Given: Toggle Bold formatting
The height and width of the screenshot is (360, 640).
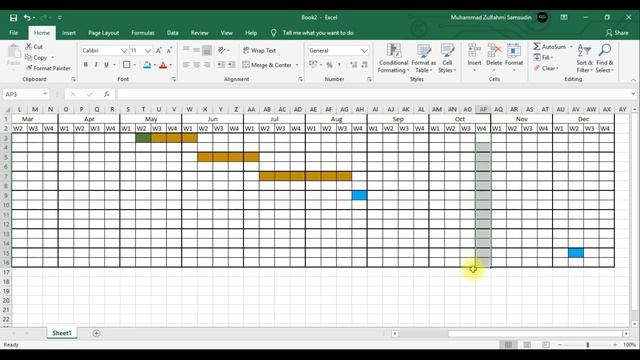Looking at the screenshot, I should (86, 64).
